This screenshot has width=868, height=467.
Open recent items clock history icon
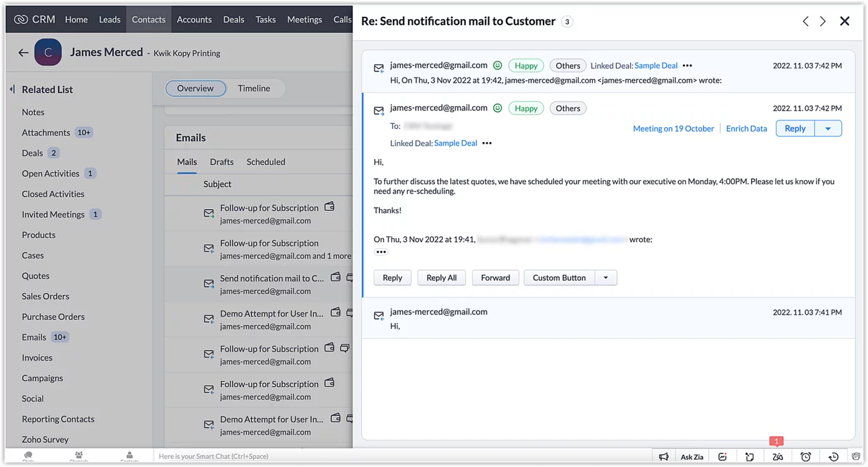833,456
